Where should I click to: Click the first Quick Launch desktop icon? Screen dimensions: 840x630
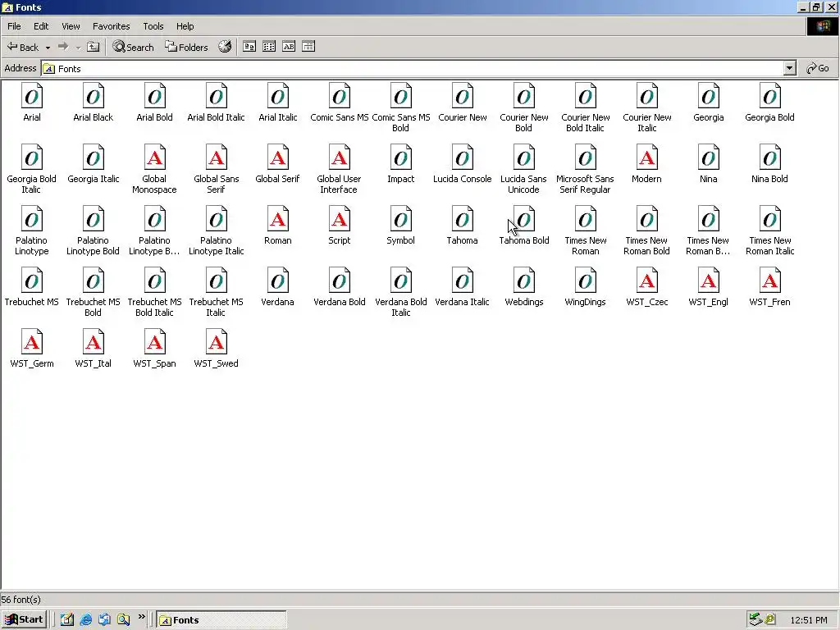(x=67, y=620)
